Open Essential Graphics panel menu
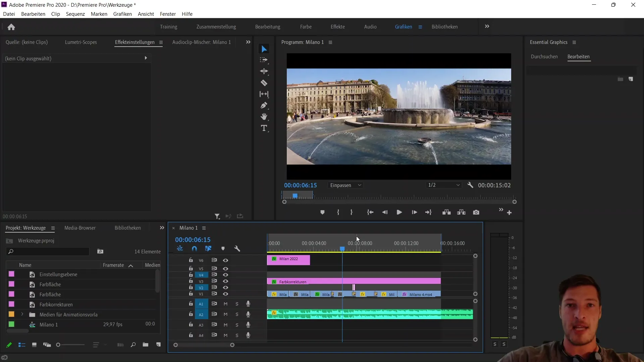The image size is (644, 362). tap(574, 42)
